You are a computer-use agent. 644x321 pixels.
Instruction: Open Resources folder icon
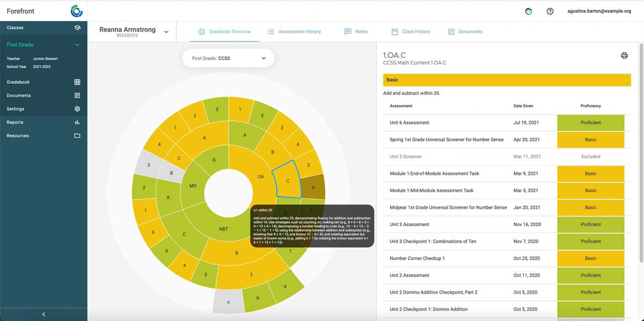(77, 136)
